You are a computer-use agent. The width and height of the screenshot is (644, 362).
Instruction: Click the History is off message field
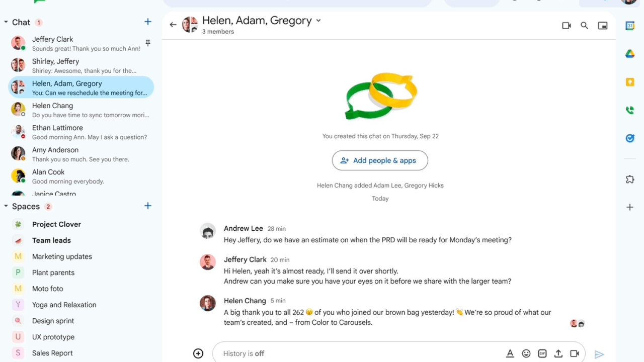352,353
